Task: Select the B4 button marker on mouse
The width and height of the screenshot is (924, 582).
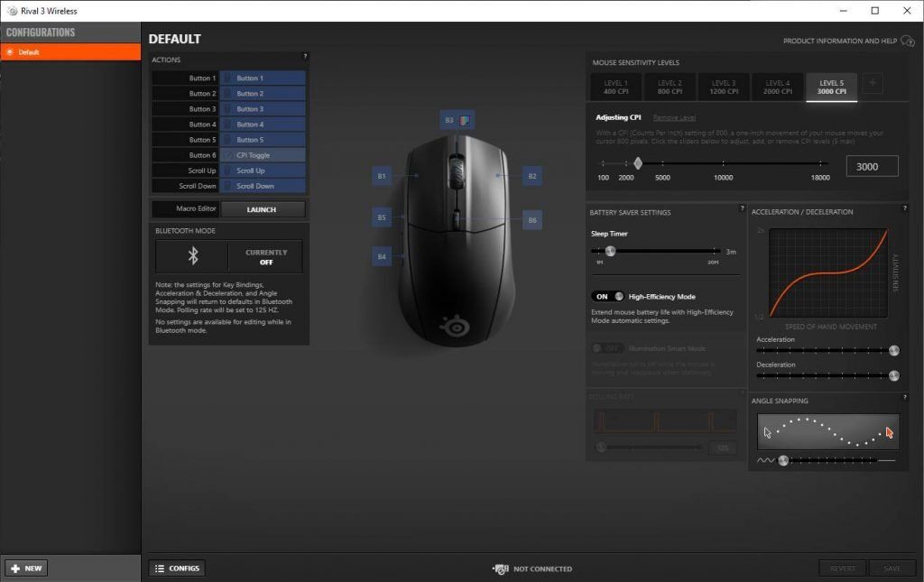Action: [x=382, y=256]
